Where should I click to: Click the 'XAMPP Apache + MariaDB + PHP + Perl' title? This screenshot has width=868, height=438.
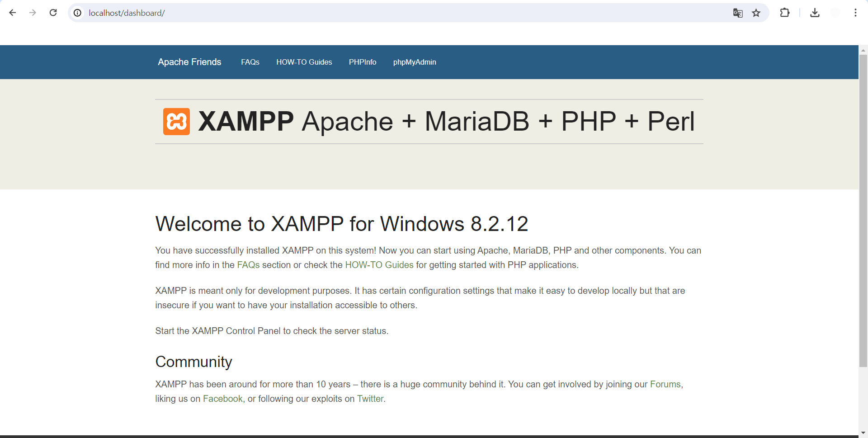[446, 122]
